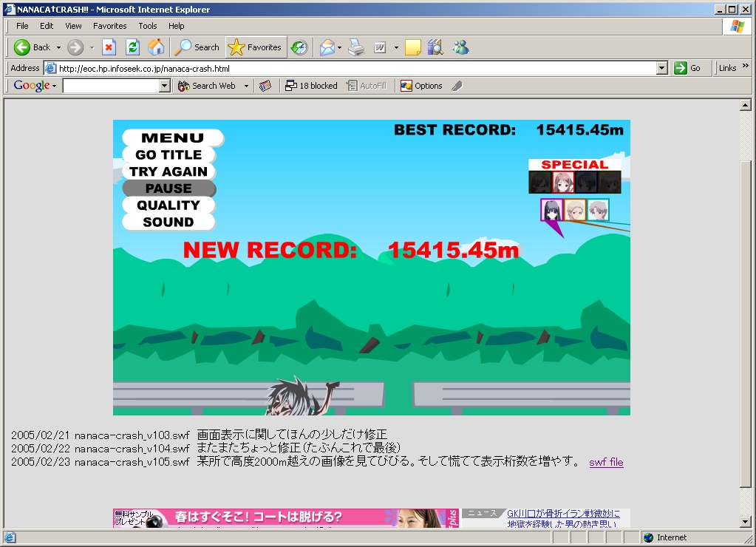Click the MENU button in the game
The height and width of the screenshot is (547, 756).
173,137
